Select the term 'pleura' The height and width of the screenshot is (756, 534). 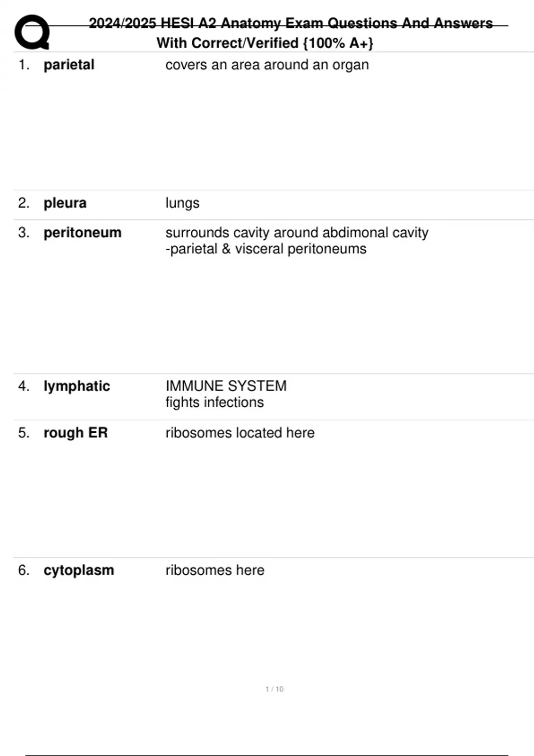65,203
